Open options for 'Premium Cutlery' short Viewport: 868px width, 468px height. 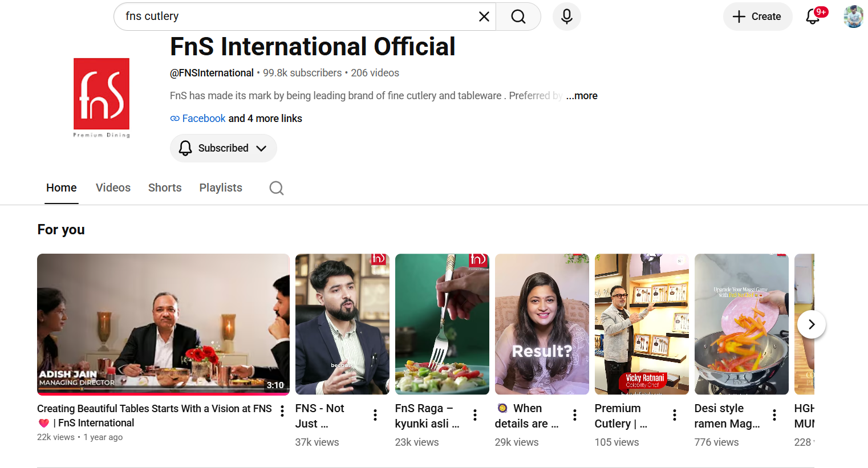click(x=675, y=415)
